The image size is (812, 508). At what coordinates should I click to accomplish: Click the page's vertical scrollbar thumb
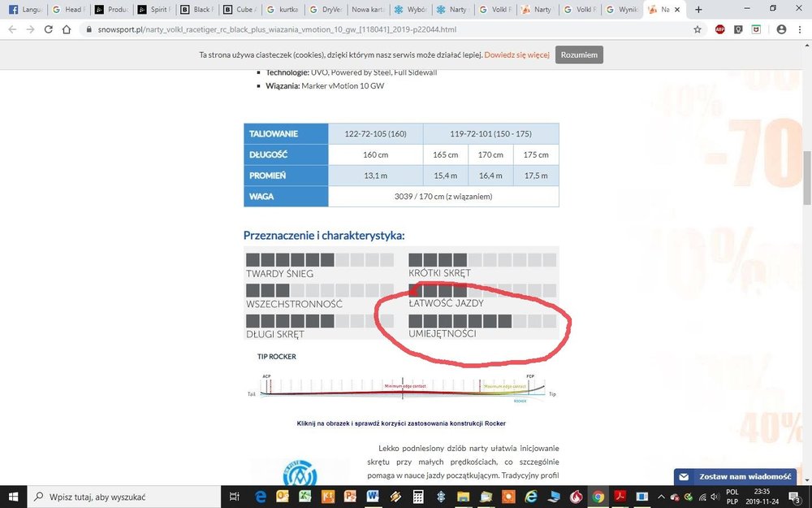click(807, 178)
